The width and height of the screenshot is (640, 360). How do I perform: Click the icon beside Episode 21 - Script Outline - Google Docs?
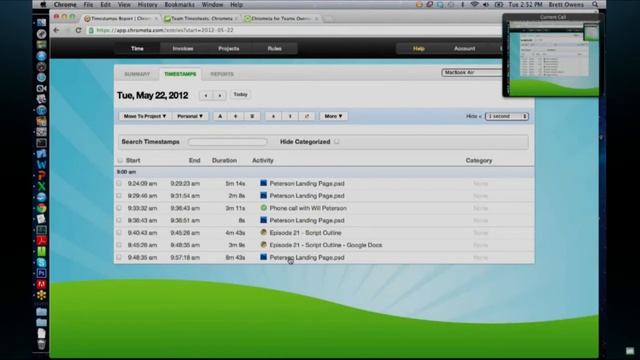tap(263, 245)
